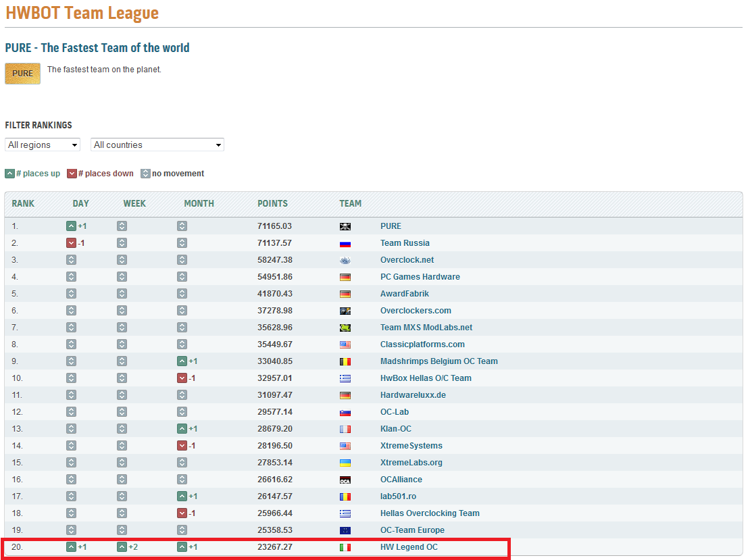Viewport: 750px width, 560px height.
Task: Click the Russian flag next to Team Russia
Action: click(x=345, y=243)
